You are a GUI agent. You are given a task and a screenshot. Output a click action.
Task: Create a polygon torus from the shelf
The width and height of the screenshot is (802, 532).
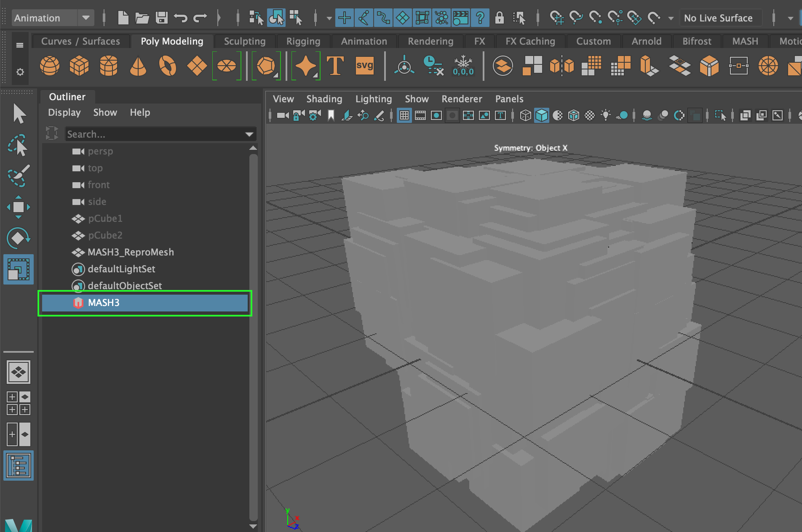pyautogui.click(x=167, y=66)
